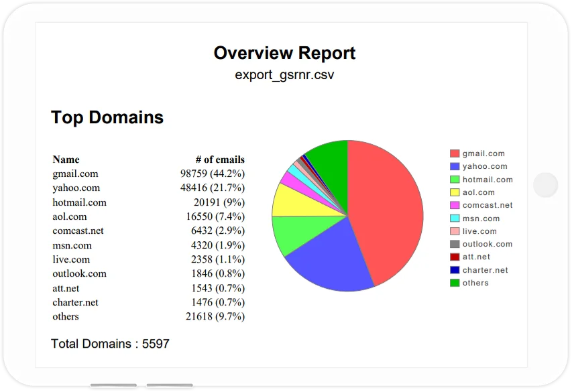This screenshot has width=572, height=392.
Task: Click the aol.com yellow legend swatch
Action: tap(455, 192)
